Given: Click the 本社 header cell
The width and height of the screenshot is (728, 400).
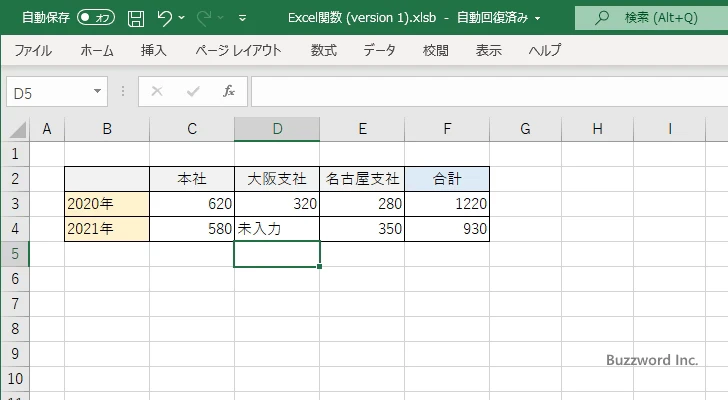Looking at the screenshot, I should (x=192, y=179).
